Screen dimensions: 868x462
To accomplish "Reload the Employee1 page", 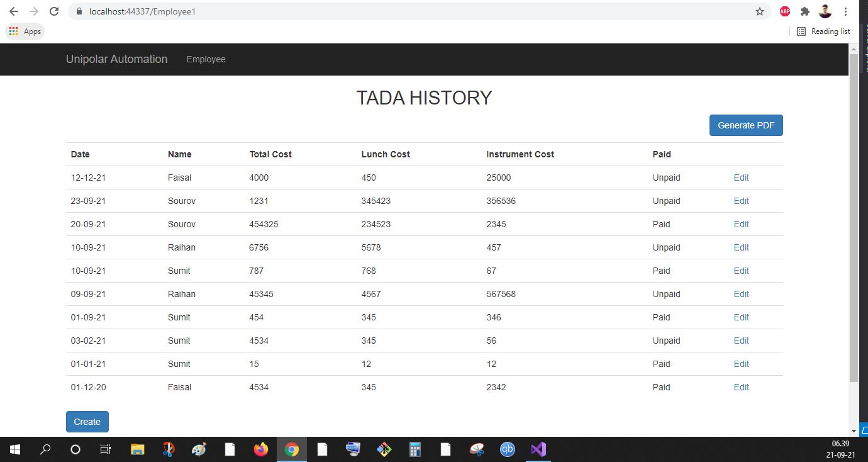I will (54, 11).
